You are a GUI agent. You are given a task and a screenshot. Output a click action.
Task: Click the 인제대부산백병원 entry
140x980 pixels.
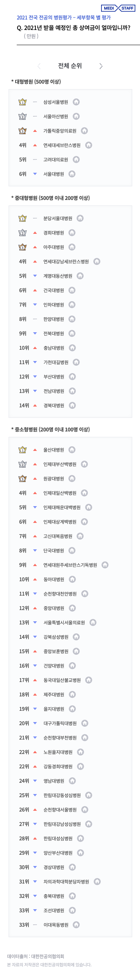coord(60,464)
